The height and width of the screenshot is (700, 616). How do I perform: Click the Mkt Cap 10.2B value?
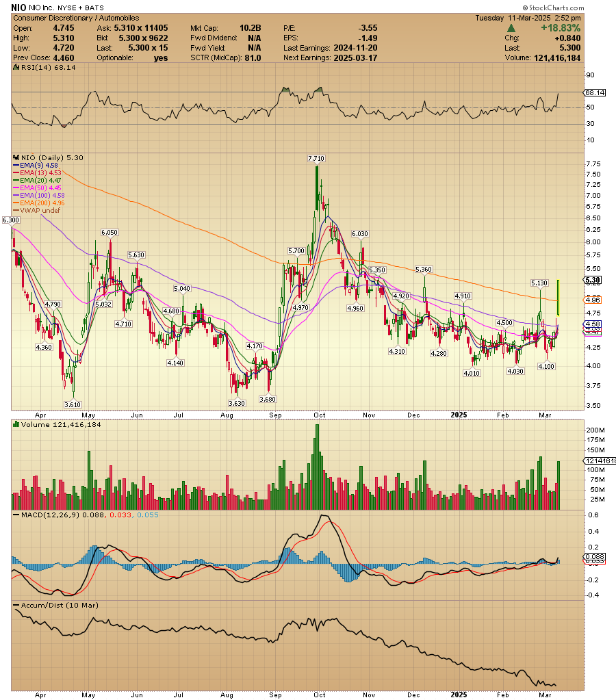[x=250, y=28]
